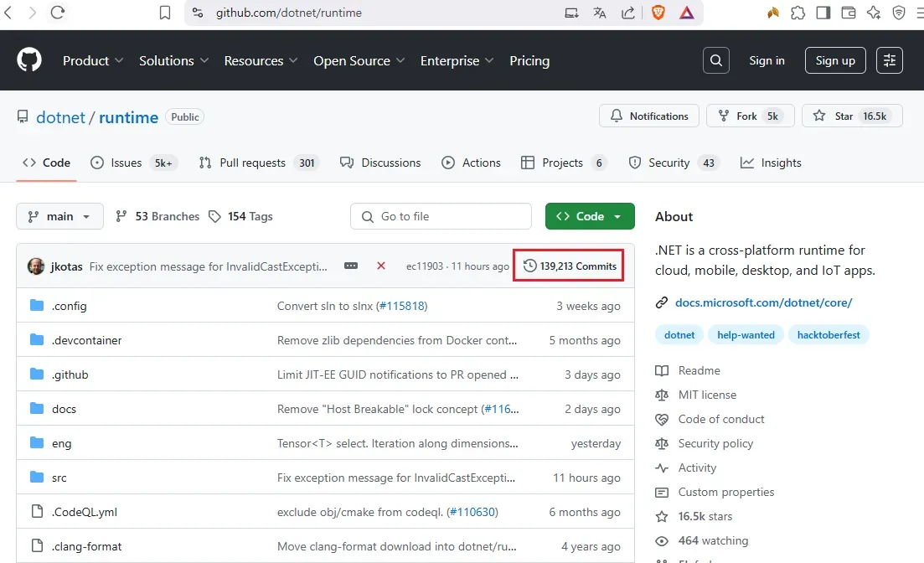This screenshot has width=924, height=563.
Task: Switch to the Issues tab
Action: [x=133, y=163]
